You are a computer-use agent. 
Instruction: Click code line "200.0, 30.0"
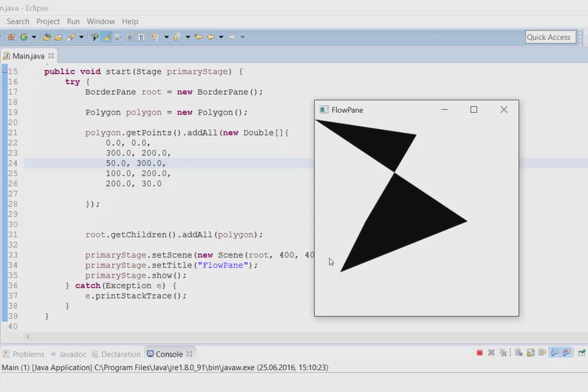(x=133, y=184)
